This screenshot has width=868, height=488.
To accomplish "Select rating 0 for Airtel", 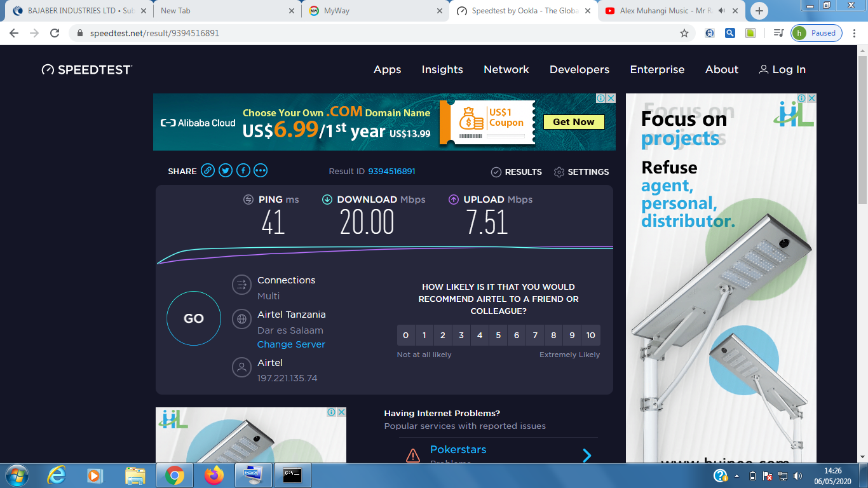I will click(406, 335).
